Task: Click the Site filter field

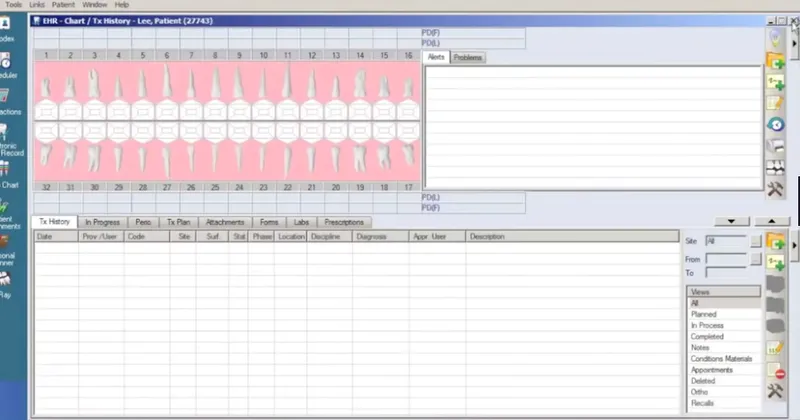Action: 727,241
